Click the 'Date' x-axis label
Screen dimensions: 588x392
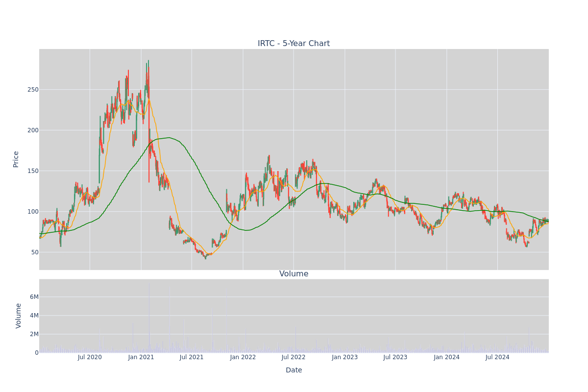pyautogui.click(x=294, y=370)
